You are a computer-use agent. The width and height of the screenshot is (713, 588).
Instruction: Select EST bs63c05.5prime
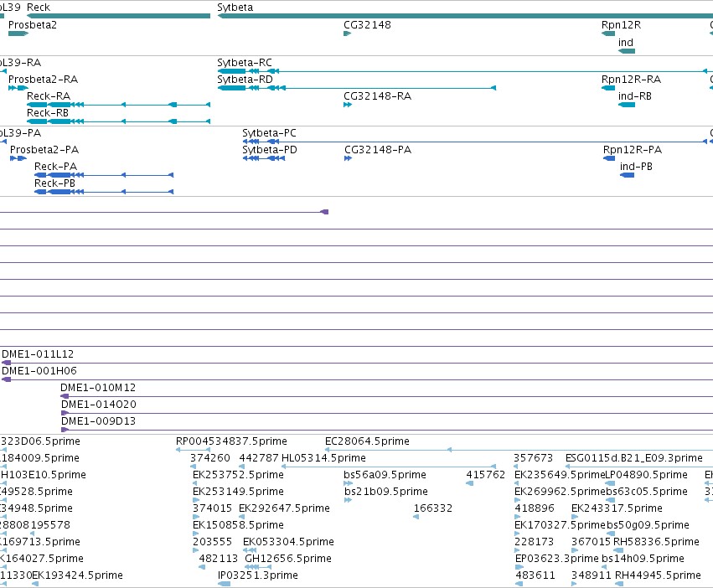pos(610,500)
